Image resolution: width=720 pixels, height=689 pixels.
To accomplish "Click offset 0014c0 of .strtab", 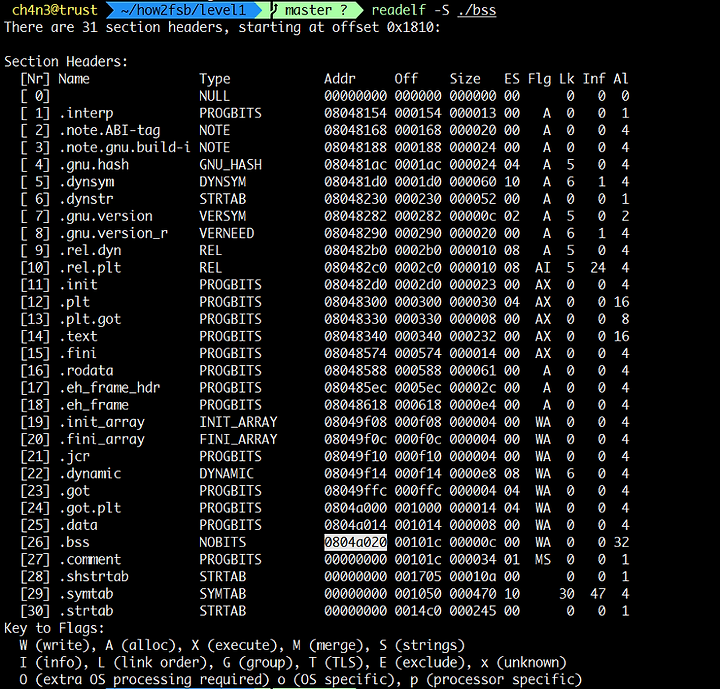I will pyautogui.click(x=418, y=611).
